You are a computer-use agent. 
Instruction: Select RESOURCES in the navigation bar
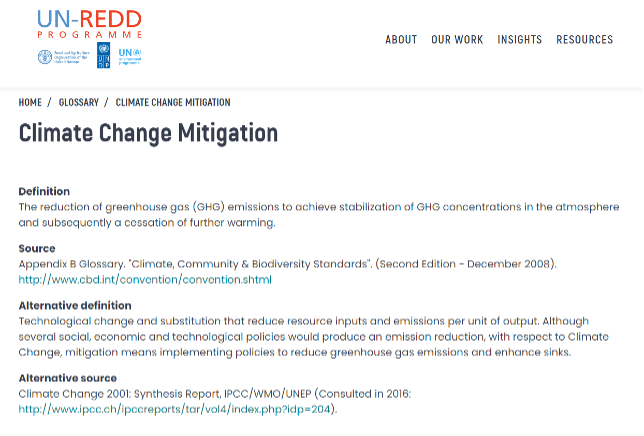point(584,40)
